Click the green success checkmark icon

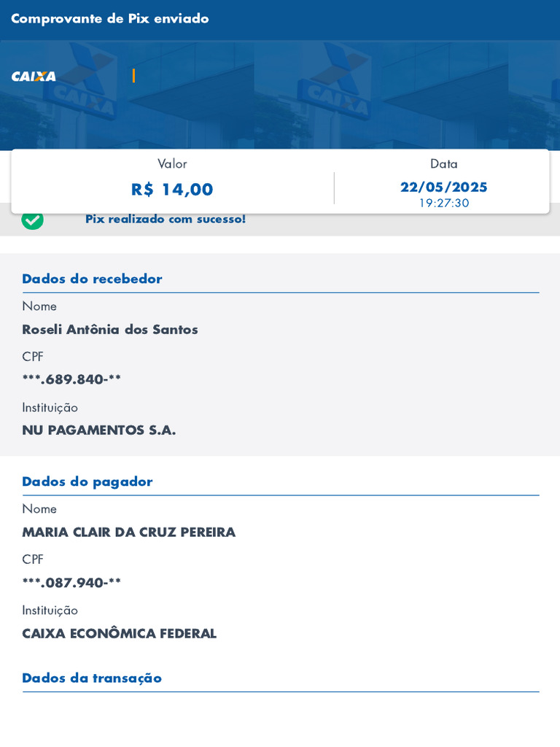32,219
